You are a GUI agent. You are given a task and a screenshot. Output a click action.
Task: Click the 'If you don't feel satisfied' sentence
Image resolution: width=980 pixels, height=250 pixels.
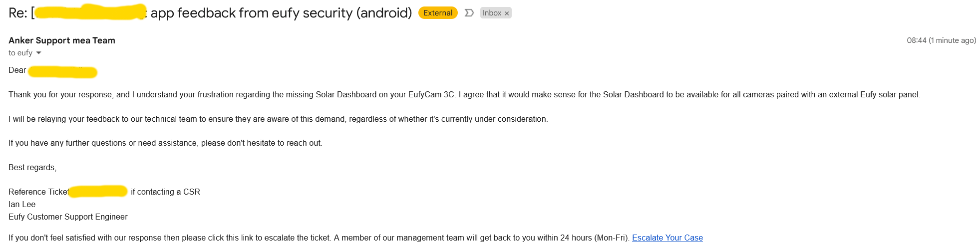[x=320, y=238]
